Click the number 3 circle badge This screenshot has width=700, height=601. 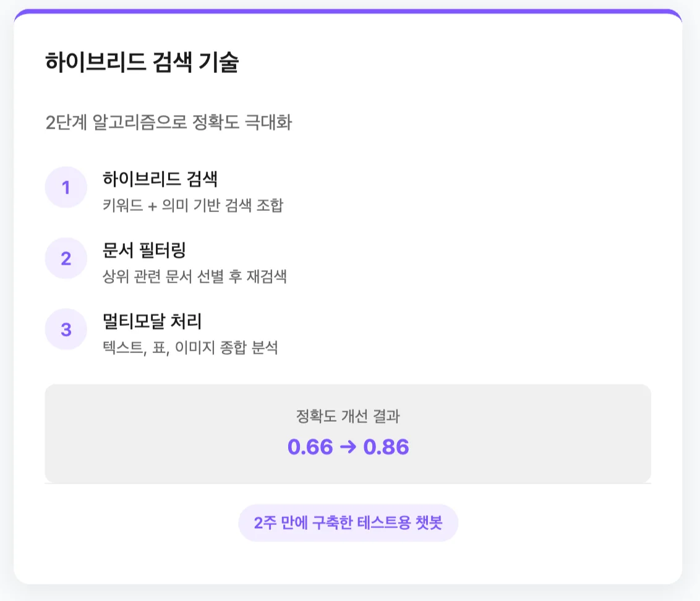pyautogui.click(x=66, y=330)
